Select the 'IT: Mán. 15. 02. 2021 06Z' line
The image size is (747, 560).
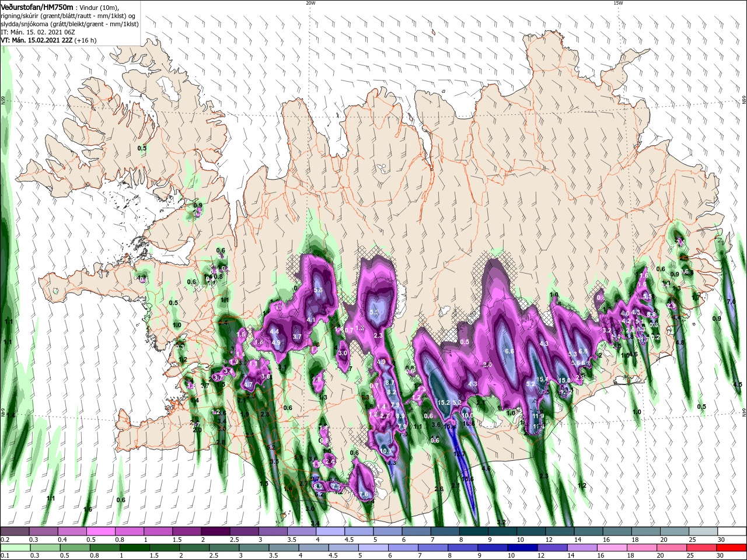click(38, 32)
